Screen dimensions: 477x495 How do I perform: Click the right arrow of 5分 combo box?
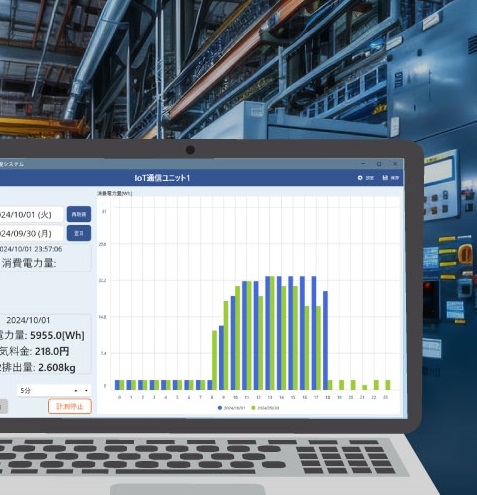(x=86, y=391)
